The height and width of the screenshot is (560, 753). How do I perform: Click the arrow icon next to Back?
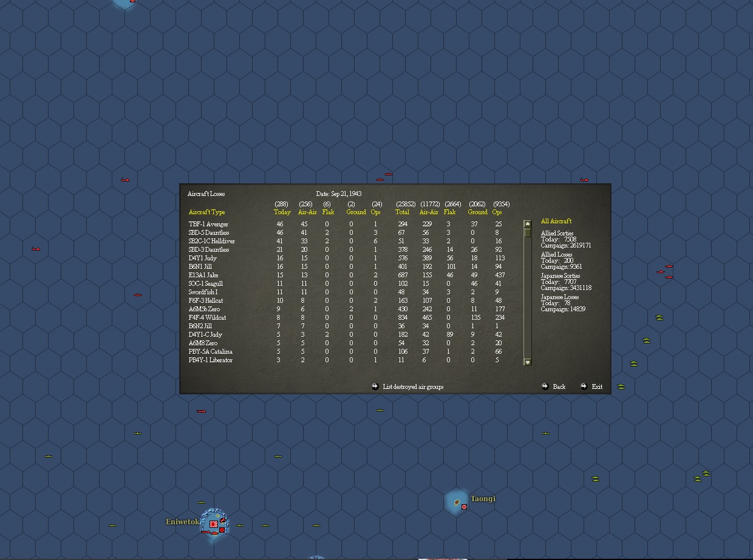(545, 386)
